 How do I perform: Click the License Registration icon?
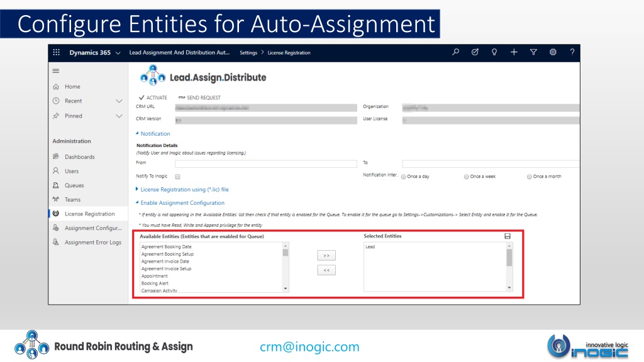point(56,214)
